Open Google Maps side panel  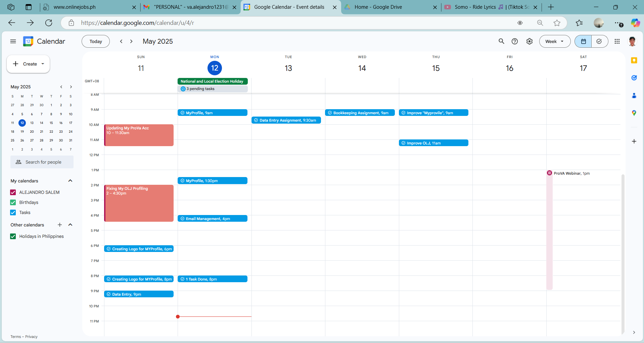(634, 113)
